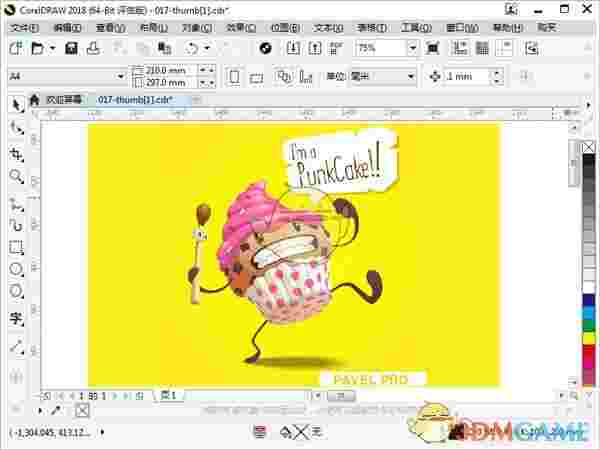600x450 pixels.
Task: Click the Paste clipboard icon
Action: point(165,48)
